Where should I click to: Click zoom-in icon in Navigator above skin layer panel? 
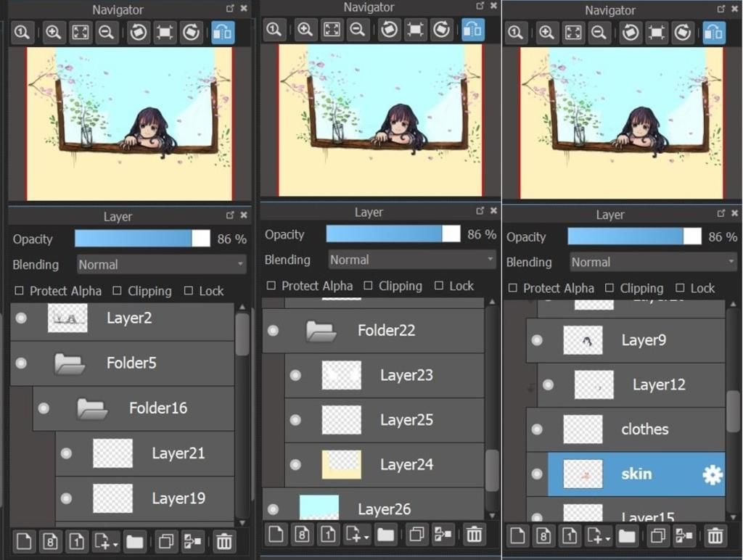546,32
